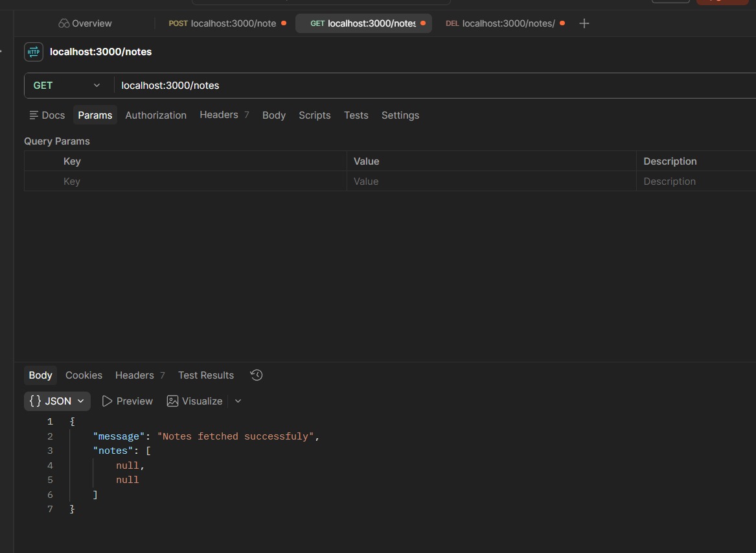Select the GET localhost:3000/notes tab
The image size is (756, 553).
[363, 23]
